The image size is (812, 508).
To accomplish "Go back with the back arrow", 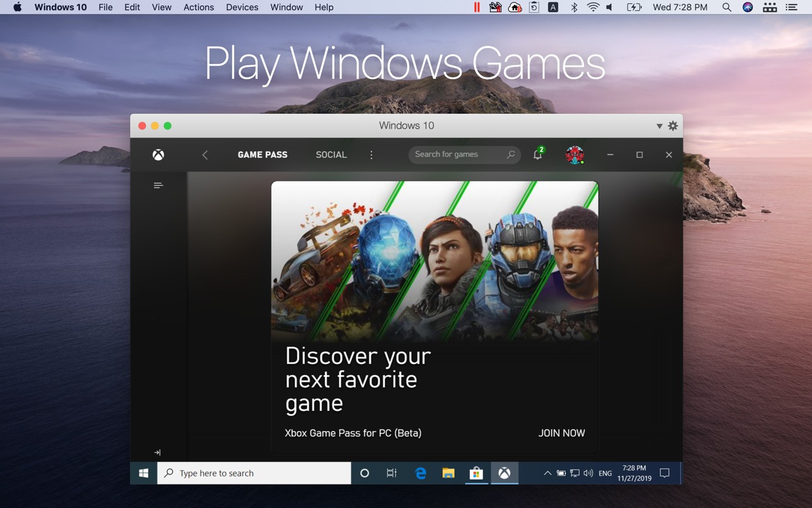I will [205, 155].
